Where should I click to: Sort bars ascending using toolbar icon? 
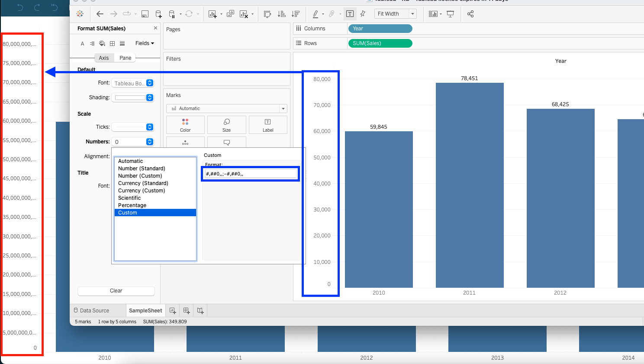click(281, 14)
